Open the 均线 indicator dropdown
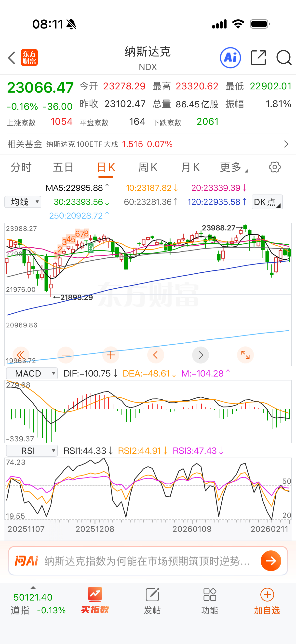 coord(23,202)
